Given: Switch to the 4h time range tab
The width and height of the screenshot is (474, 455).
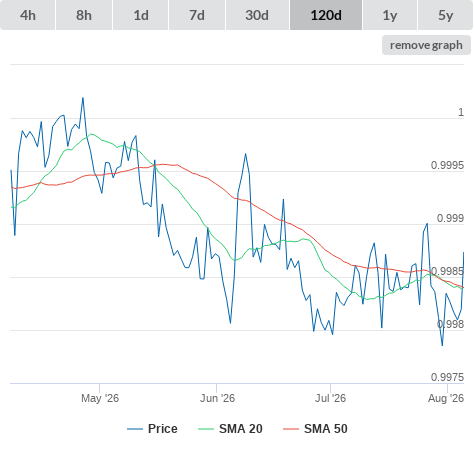Looking at the screenshot, I should [28, 15].
